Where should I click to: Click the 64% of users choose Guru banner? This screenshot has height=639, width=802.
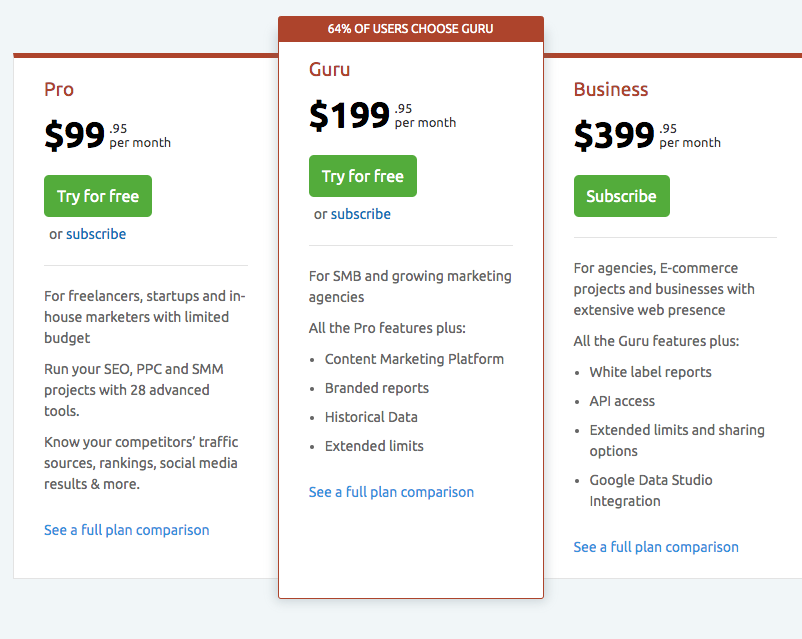click(410, 29)
